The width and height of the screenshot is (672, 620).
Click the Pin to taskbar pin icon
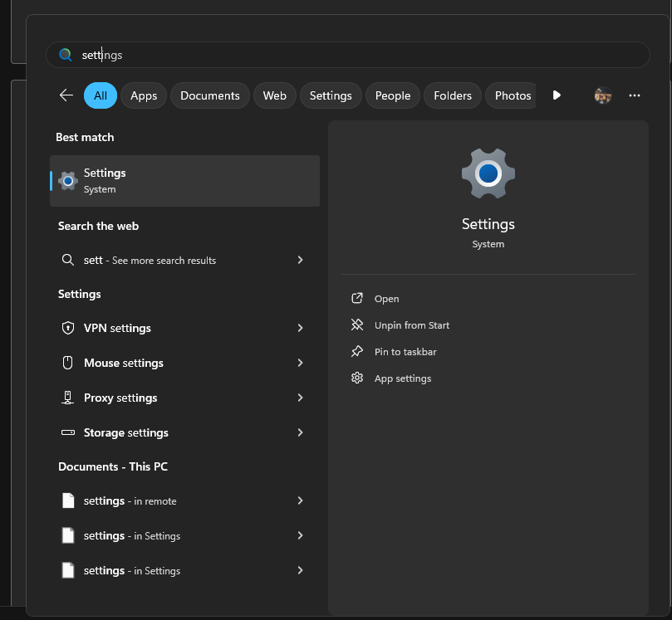[x=357, y=352]
